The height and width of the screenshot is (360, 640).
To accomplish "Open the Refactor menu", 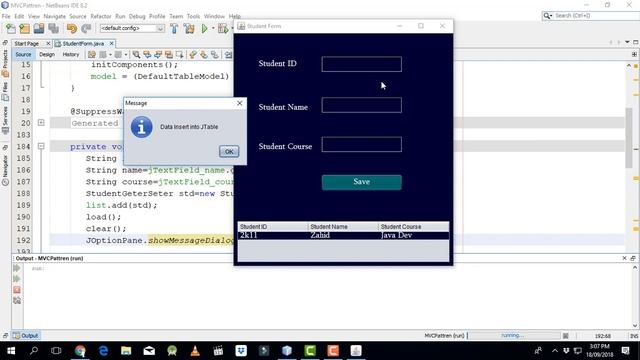I will (x=101, y=16).
